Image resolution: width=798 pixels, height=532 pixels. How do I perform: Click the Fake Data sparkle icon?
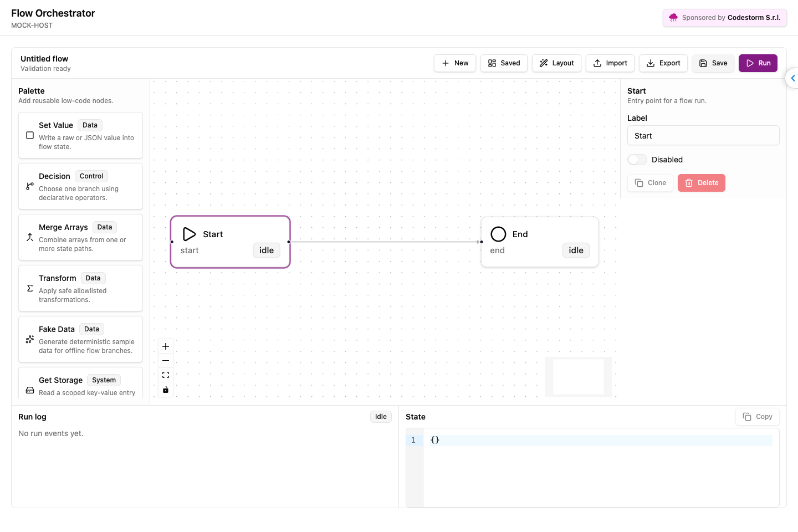(30, 339)
